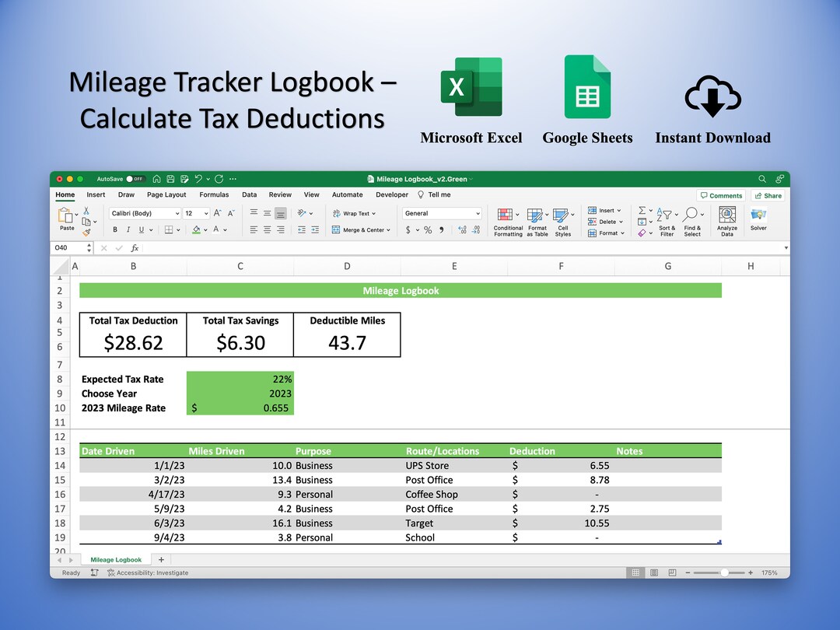
Task: Toggle Wrap Text formatting
Action: (x=355, y=213)
